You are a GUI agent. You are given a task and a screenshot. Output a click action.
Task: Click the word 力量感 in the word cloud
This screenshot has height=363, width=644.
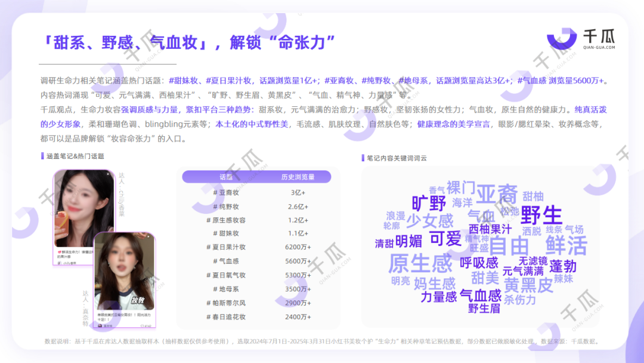tap(439, 297)
